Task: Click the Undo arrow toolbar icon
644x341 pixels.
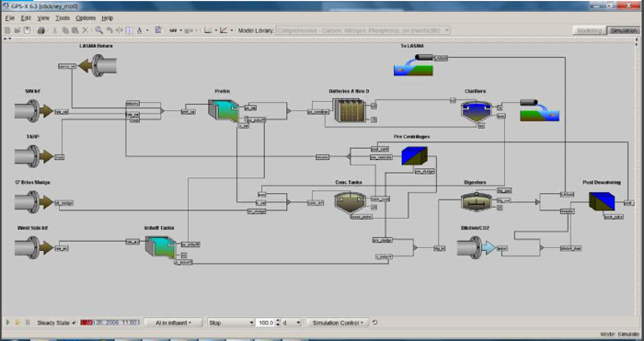Action: [109, 30]
